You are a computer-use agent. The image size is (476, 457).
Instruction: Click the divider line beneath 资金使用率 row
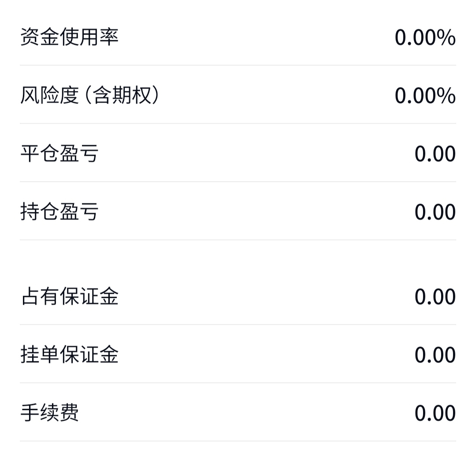click(x=238, y=65)
